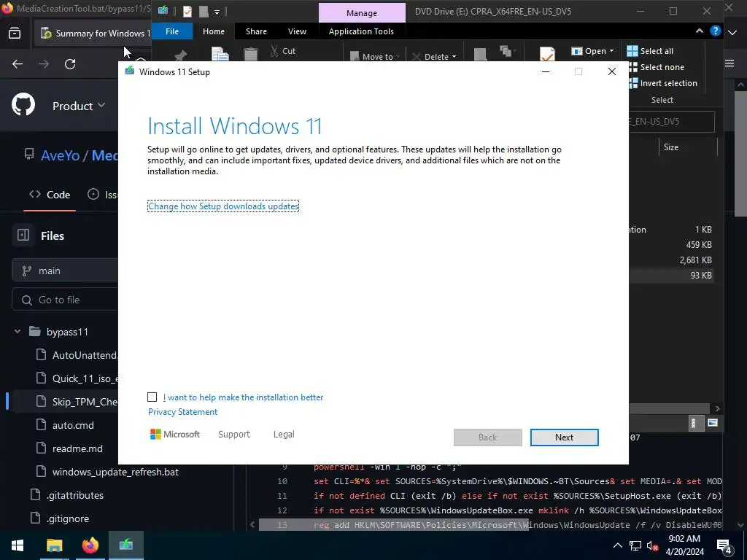Image resolution: width=747 pixels, height=560 pixels.
Task: Click the Explorer horizontal scrollbar right arrow
Action: (718, 408)
